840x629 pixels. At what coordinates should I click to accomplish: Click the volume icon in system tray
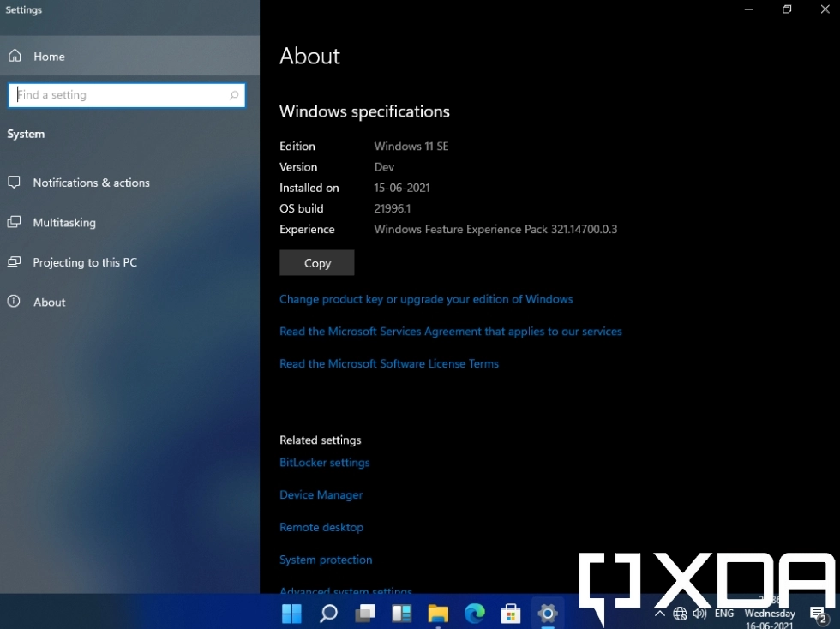click(x=699, y=614)
